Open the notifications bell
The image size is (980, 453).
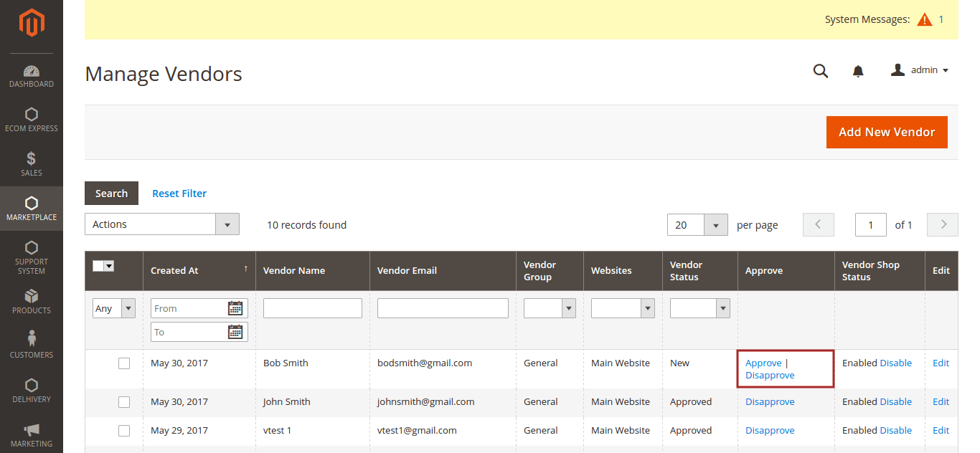click(x=858, y=71)
